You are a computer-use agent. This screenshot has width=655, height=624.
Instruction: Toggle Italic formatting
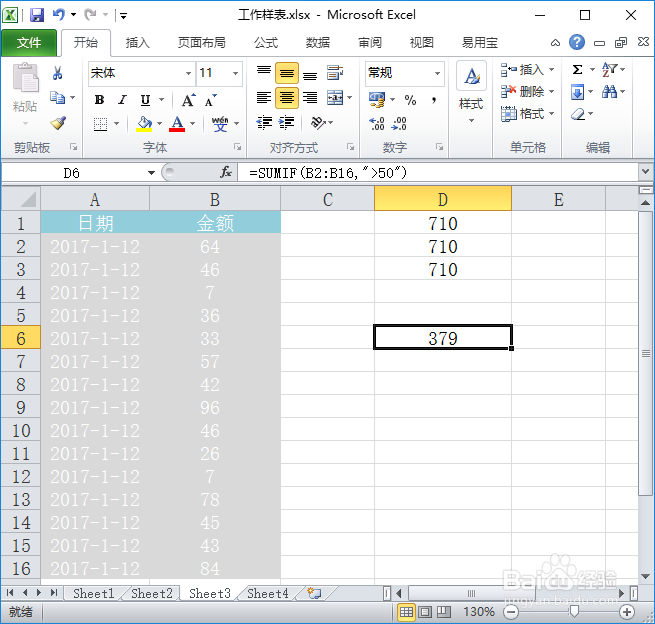(122, 100)
